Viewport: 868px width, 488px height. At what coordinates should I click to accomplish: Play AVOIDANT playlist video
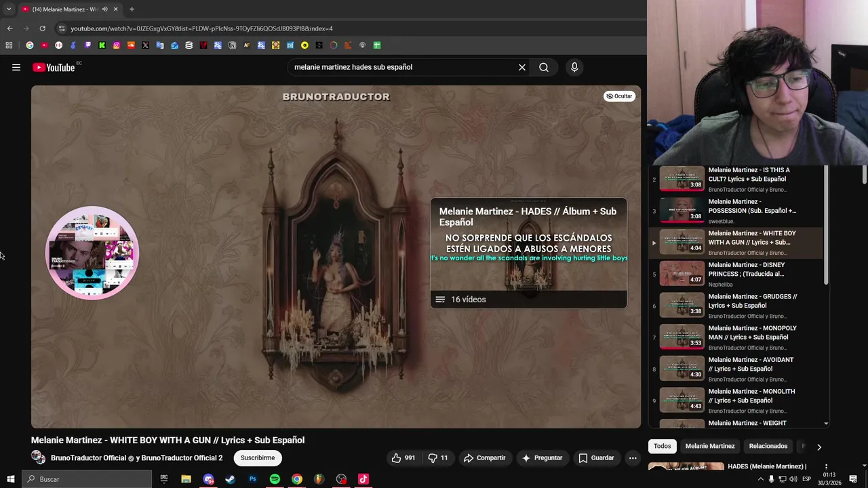[736, 369]
